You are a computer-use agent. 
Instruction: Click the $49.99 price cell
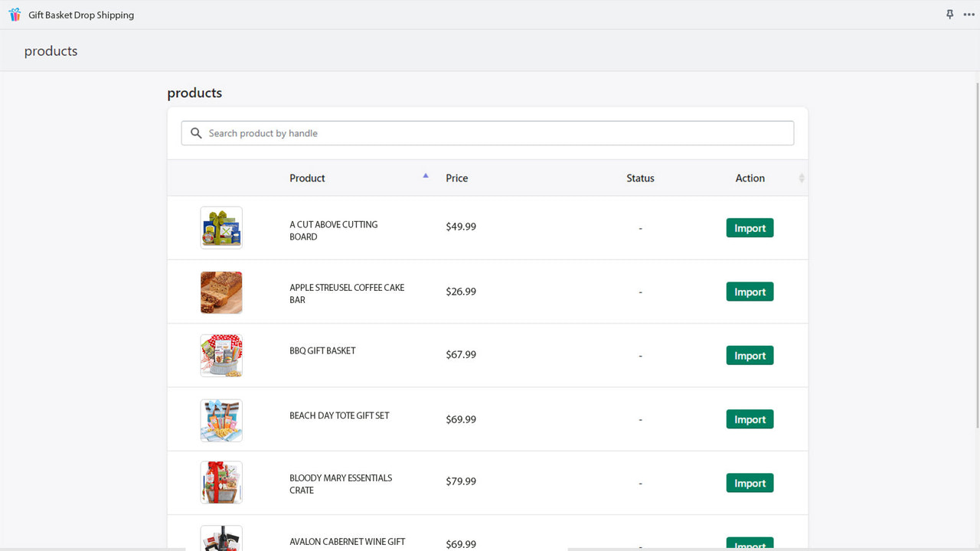[x=461, y=227]
